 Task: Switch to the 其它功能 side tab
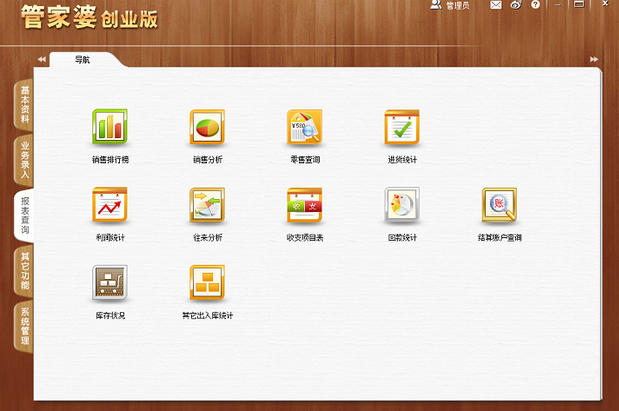tap(24, 270)
